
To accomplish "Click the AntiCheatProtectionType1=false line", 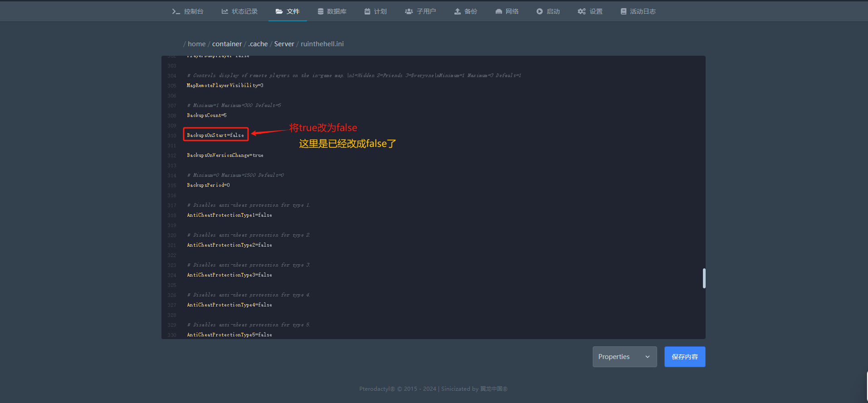I will (229, 215).
